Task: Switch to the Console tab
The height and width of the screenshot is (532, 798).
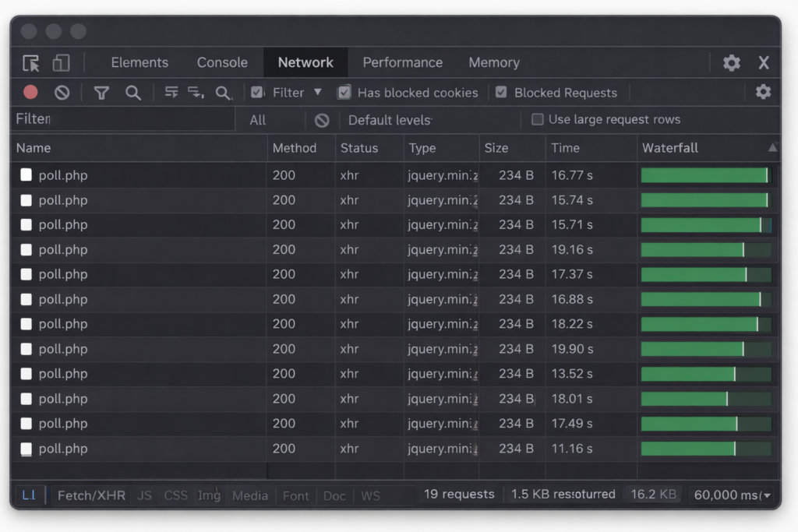Action: coord(222,63)
